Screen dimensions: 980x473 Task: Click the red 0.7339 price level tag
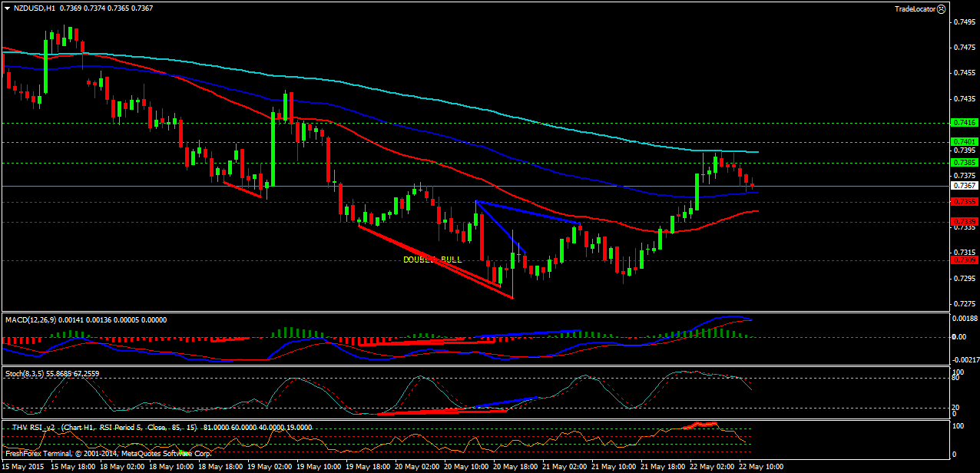[964, 222]
